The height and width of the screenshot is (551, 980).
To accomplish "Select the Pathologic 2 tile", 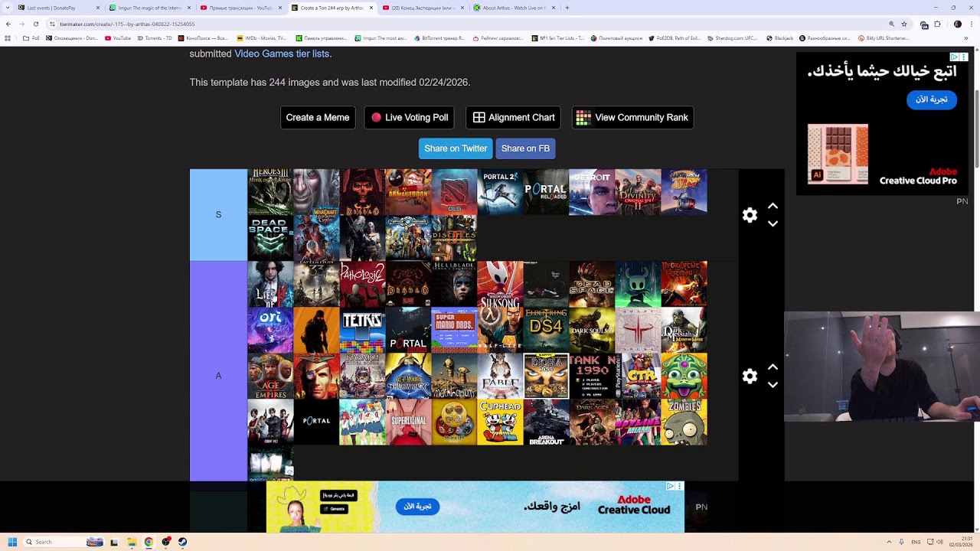I will point(362,284).
